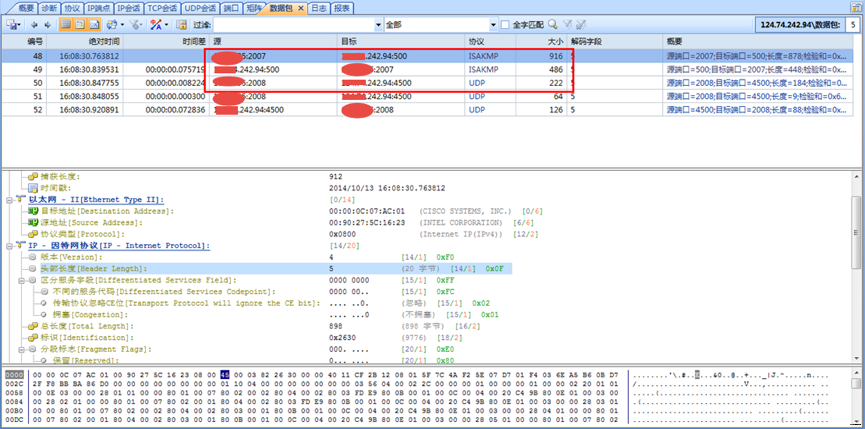Open the 全部 field dropdown

tap(488, 23)
